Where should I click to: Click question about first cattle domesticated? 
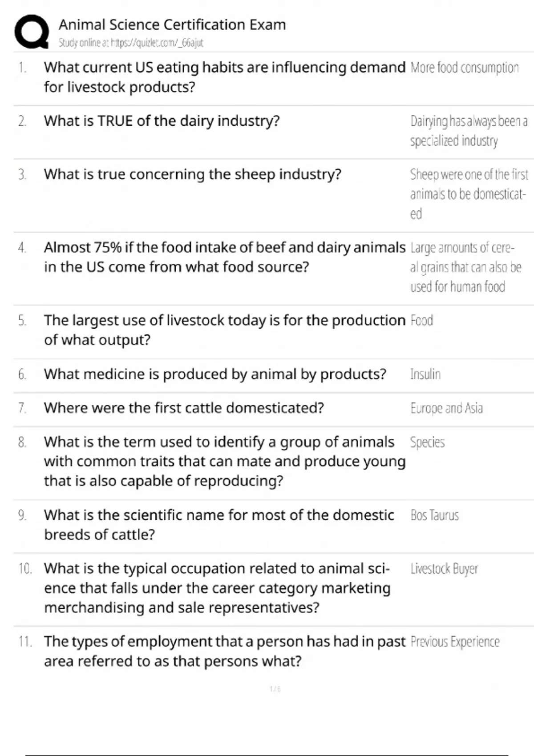tap(184, 408)
